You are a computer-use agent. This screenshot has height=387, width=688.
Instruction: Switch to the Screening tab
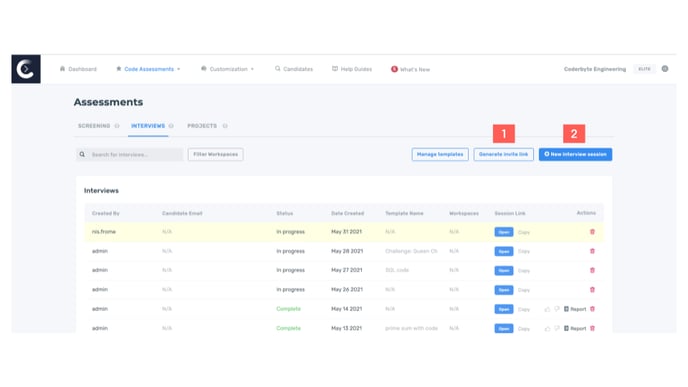(94, 126)
